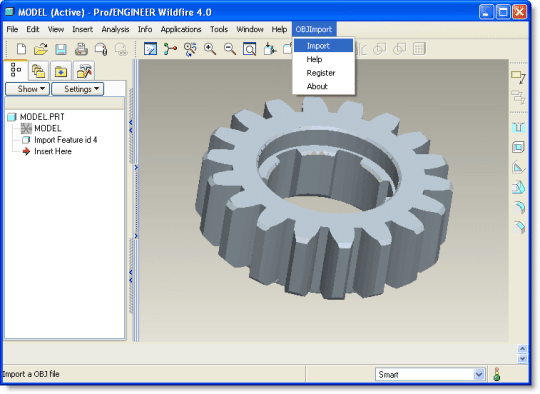
Task: Open the View menu
Action: click(56, 29)
